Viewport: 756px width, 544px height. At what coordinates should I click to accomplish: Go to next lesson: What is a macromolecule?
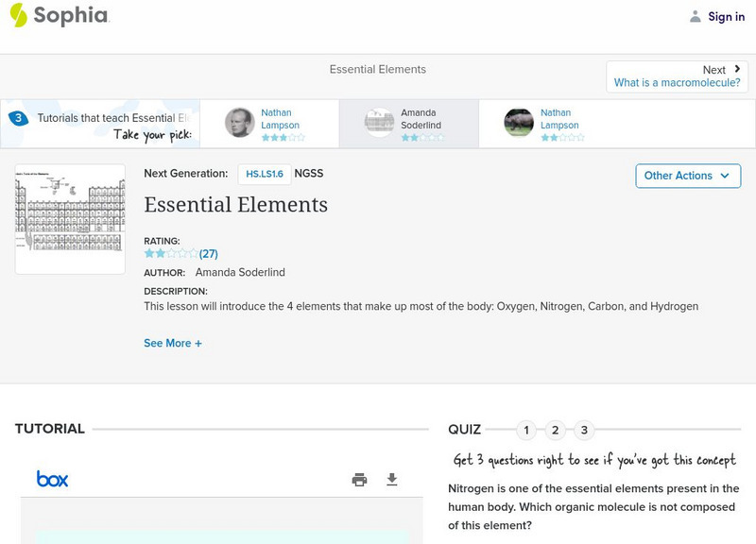coord(677,76)
